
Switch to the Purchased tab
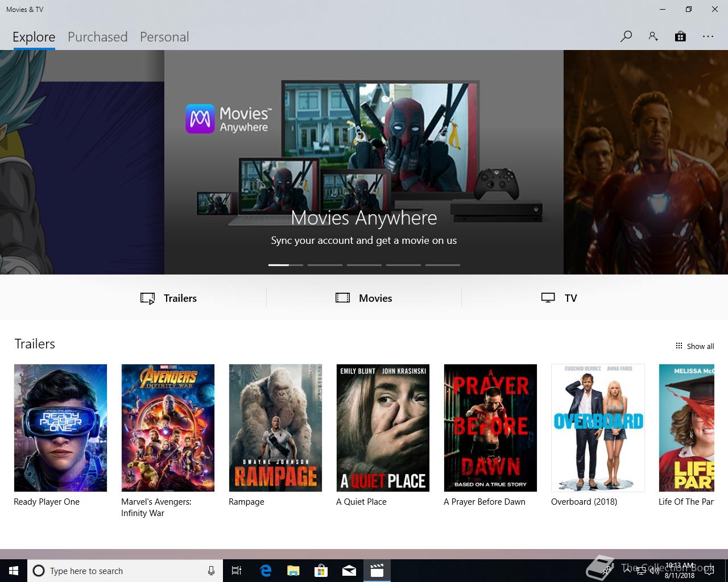click(98, 37)
